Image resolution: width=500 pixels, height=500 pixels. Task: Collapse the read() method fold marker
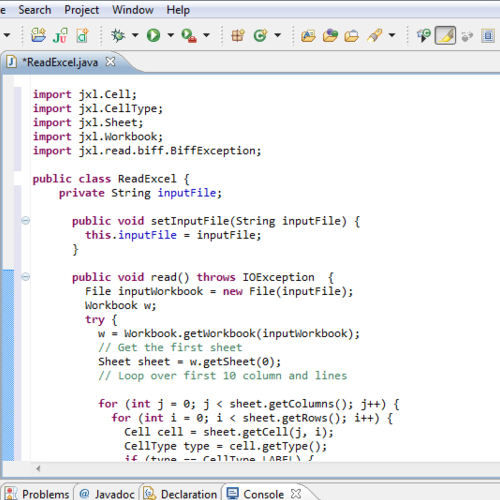[26, 277]
